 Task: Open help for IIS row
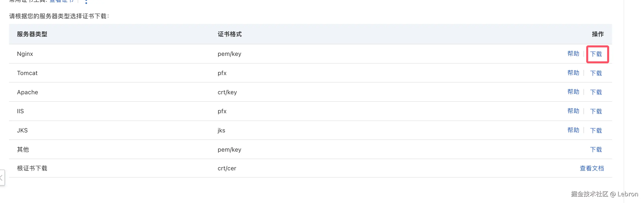(573, 111)
